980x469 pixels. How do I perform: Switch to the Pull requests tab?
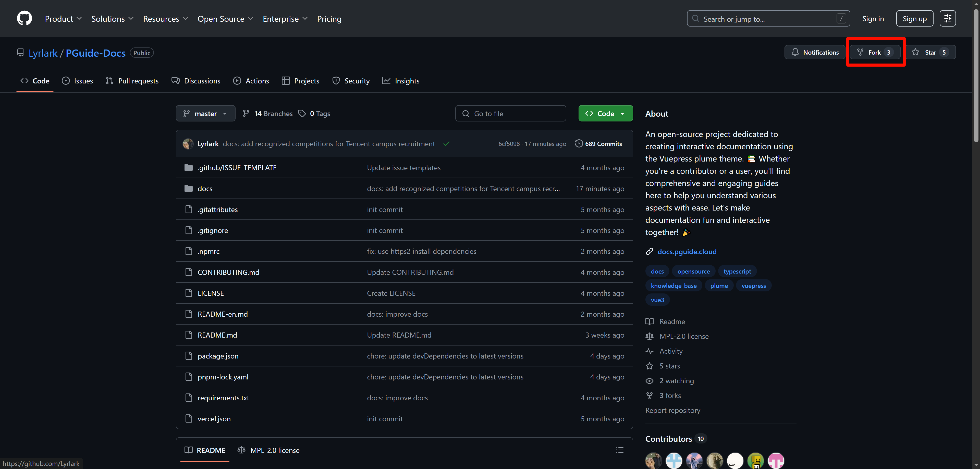click(132, 81)
